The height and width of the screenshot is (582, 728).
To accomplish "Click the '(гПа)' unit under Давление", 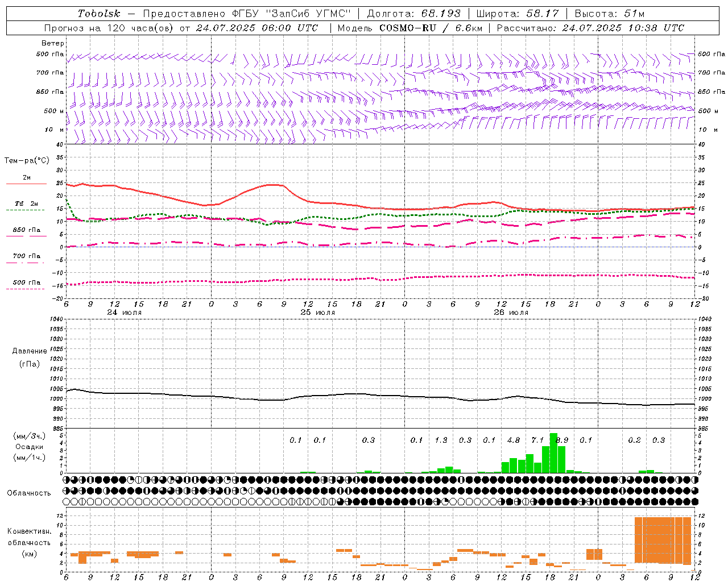I will (29, 364).
